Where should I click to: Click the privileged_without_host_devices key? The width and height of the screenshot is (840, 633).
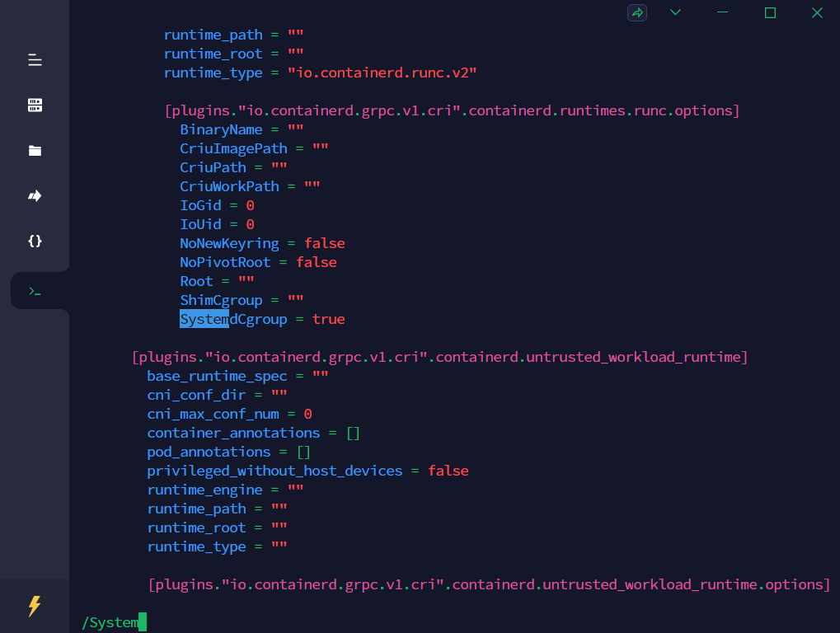pyautogui.click(x=275, y=471)
